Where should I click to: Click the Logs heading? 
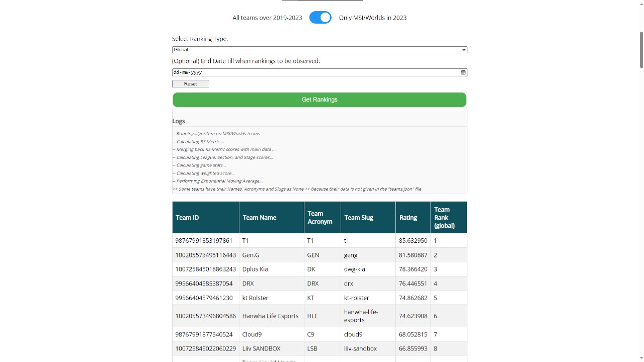[179, 121]
